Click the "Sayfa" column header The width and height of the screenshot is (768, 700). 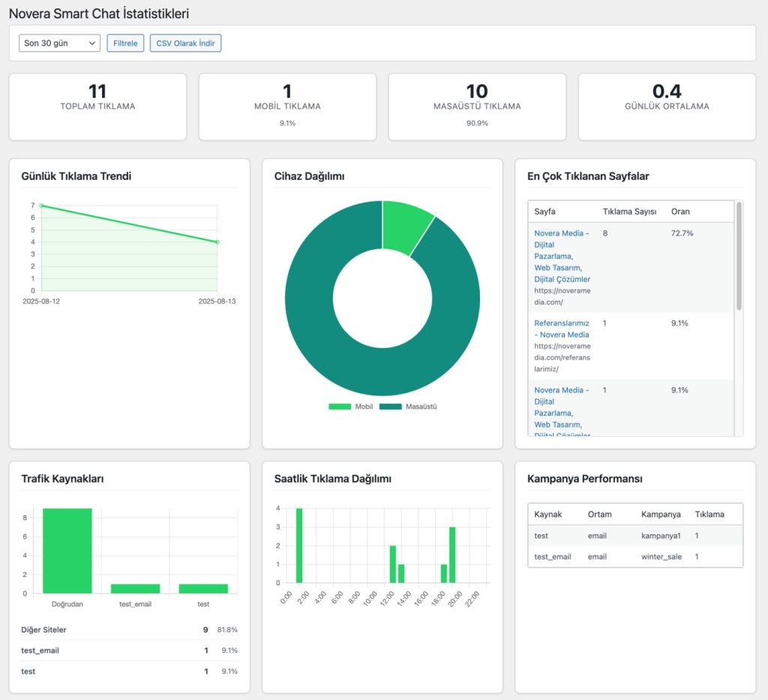point(544,212)
